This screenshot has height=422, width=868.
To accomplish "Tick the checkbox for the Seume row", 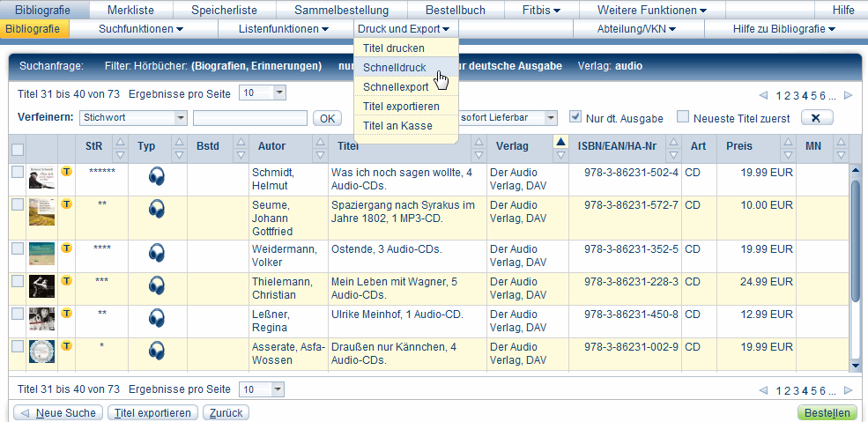I will [18, 204].
